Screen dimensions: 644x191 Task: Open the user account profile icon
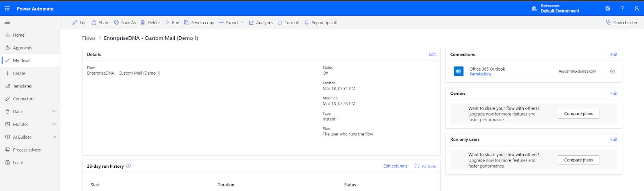click(x=637, y=8)
